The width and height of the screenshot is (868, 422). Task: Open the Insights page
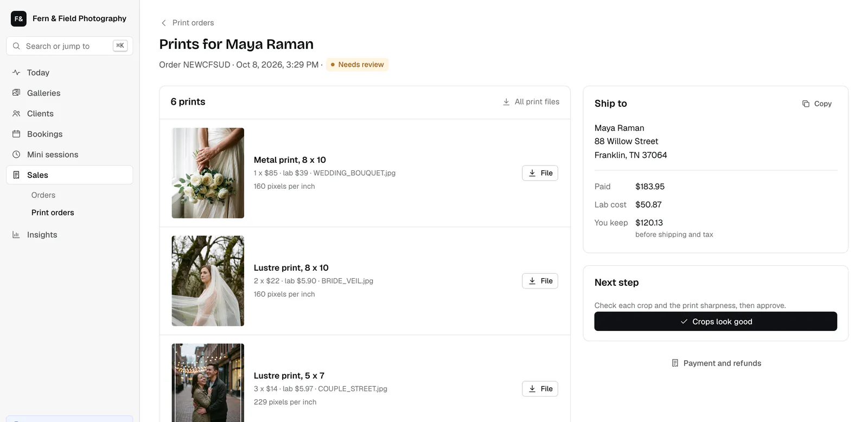[69, 235]
